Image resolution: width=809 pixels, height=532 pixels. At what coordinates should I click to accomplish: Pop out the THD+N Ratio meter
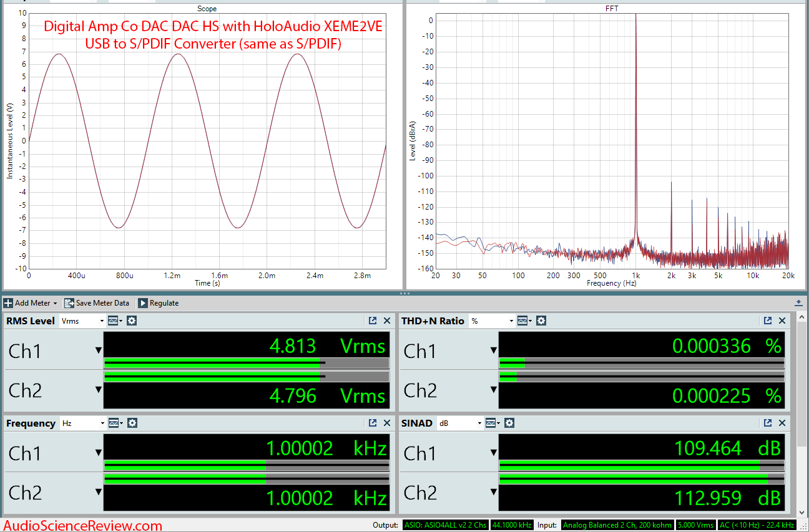(x=768, y=321)
